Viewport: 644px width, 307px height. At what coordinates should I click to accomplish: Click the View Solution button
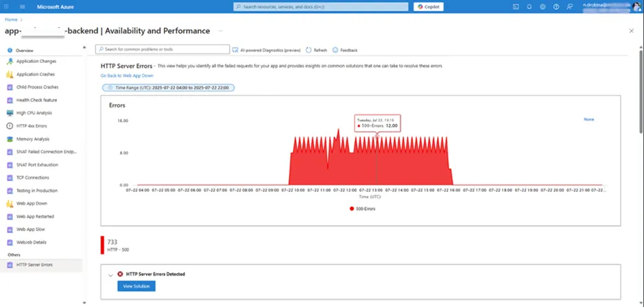coord(136,286)
